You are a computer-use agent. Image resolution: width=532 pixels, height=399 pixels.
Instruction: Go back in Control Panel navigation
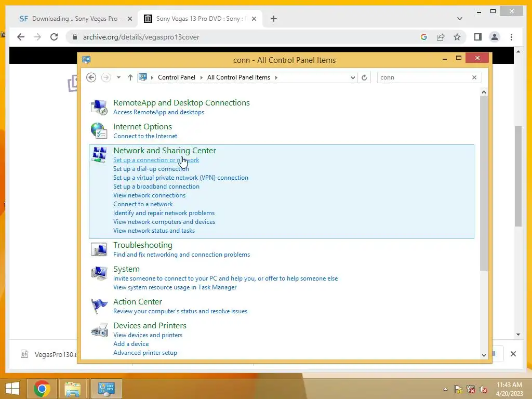click(91, 77)
